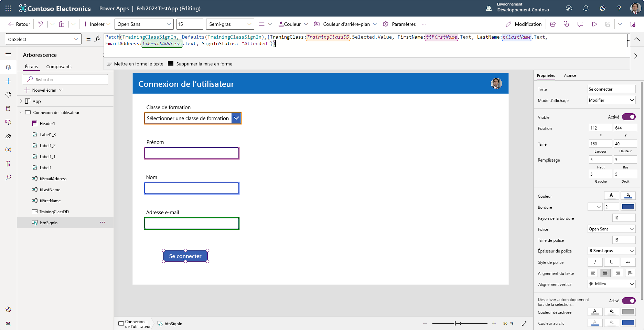Click the Retour back button
644x330 pixels.
point(19,24)
